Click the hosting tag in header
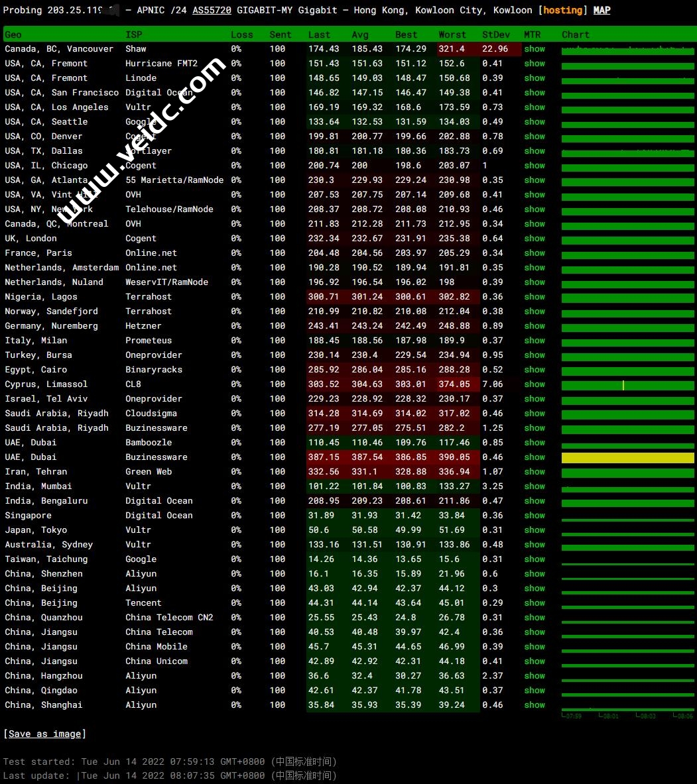Image resolution: width=697 pixels, height=784 pixels. (563, 10)
